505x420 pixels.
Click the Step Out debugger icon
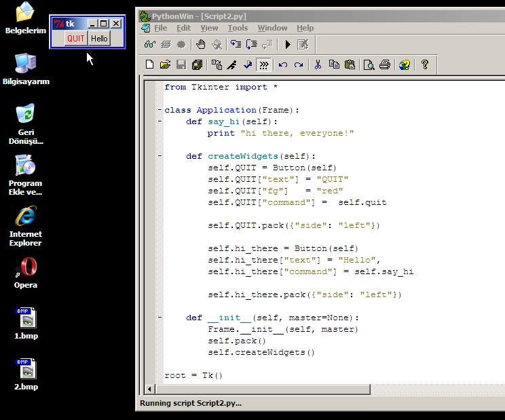267,44
